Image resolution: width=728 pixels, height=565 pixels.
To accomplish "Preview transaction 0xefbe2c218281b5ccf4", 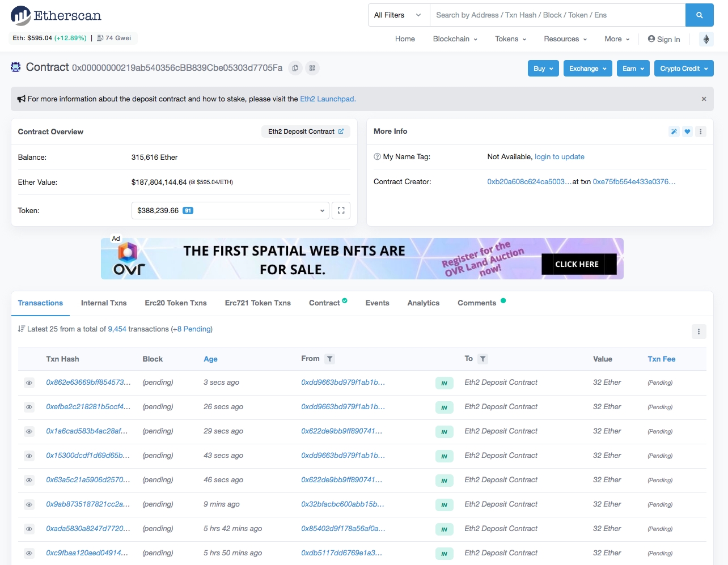I will [x=29, y=407].
